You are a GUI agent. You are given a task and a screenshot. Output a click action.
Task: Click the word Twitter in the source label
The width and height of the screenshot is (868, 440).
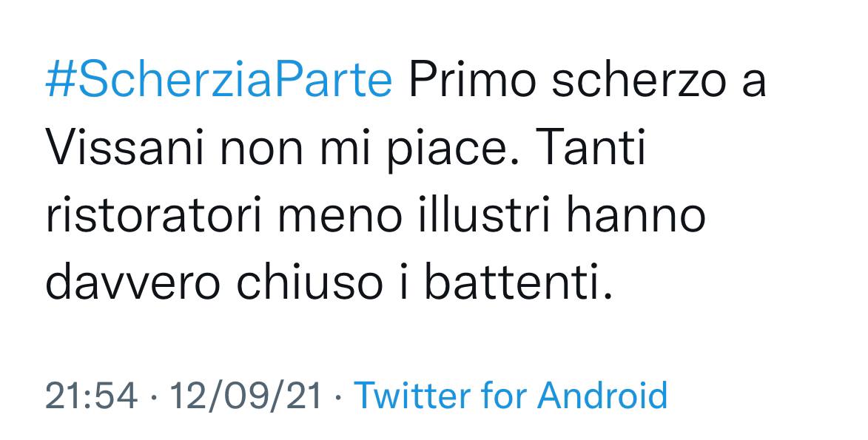(x=412, y=396)
